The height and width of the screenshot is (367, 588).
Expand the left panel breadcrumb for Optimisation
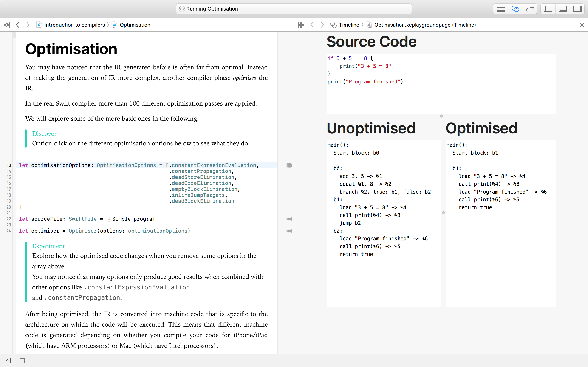(x=135, y=25)
